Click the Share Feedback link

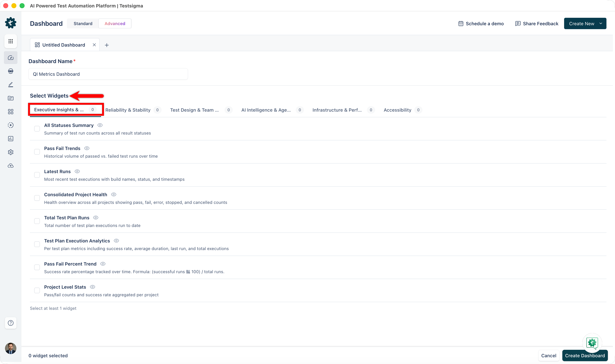[537, 23]
